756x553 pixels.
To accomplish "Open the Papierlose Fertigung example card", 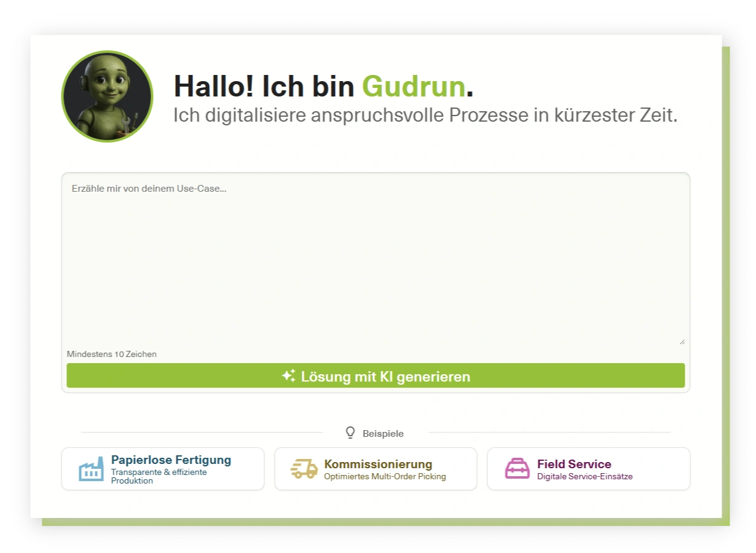I will pyautogui.click(x=163, y=469).
